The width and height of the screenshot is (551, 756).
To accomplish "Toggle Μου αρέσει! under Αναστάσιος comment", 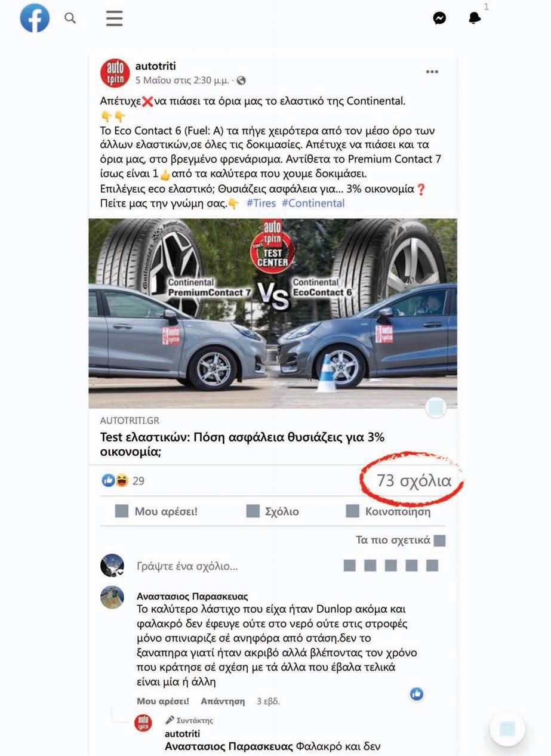I will pyautogui.click(x=163, y=701).
